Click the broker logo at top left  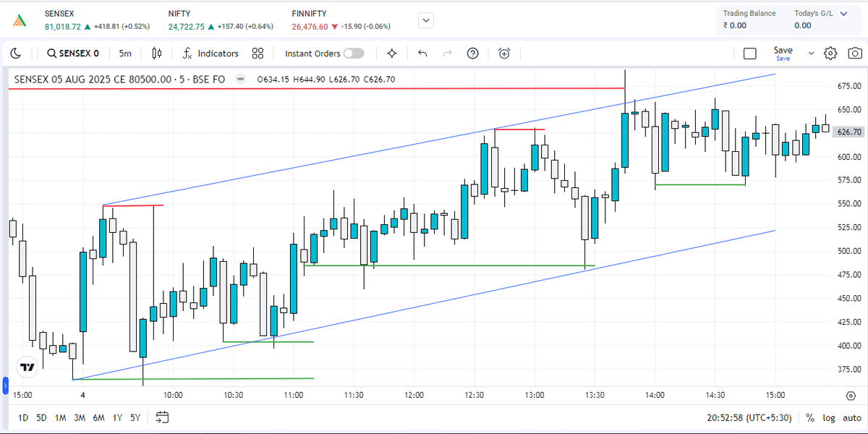click(x=21, y=20)
